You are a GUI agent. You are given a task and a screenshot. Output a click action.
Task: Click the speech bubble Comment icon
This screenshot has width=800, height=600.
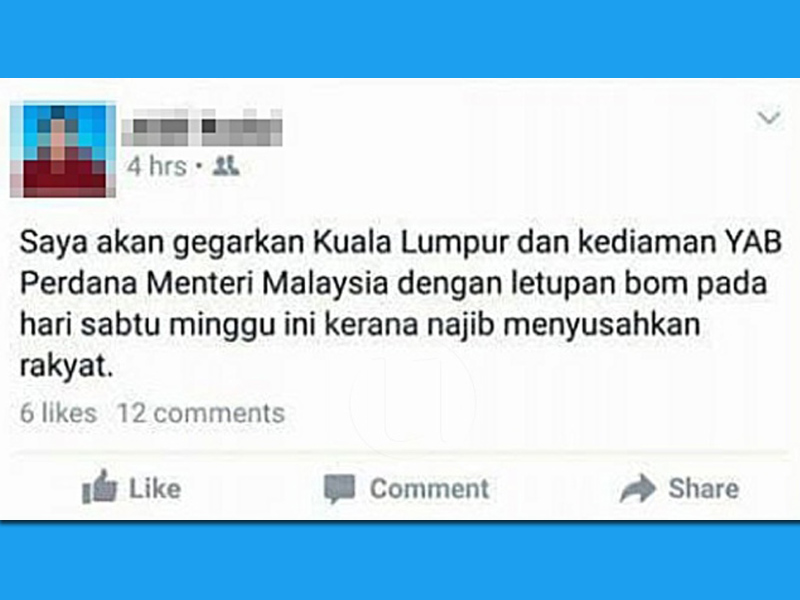coord(339,489)
